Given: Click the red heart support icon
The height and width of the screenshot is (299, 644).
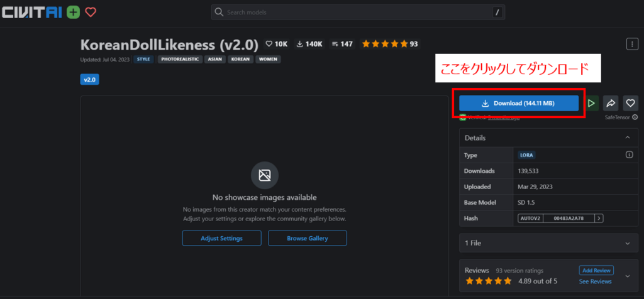Looking at the screenshot, I should coord(91,13).
